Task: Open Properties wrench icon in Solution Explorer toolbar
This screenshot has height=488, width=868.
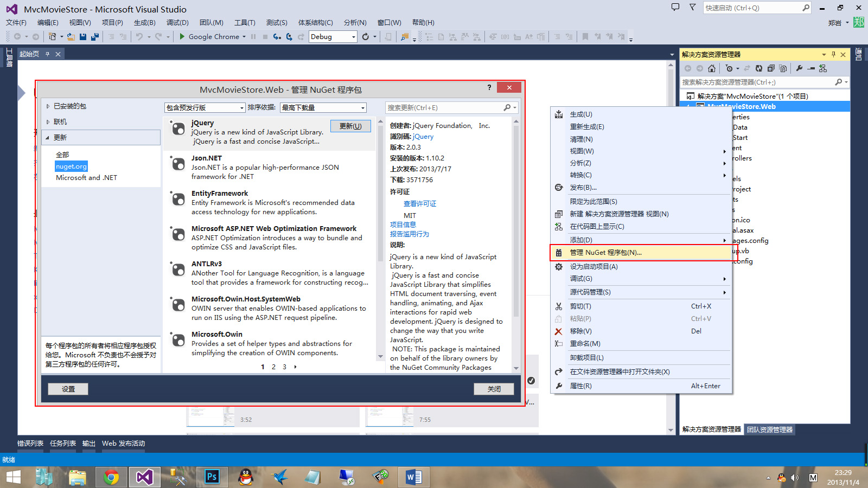Action: [799, 68]
